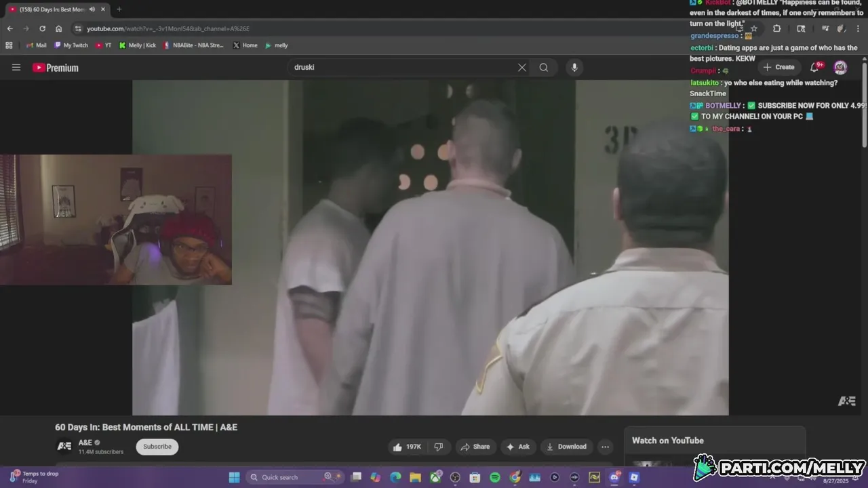868x488 pixels.
Task: Open the NBABite bookmark
Action: [193, 45]
